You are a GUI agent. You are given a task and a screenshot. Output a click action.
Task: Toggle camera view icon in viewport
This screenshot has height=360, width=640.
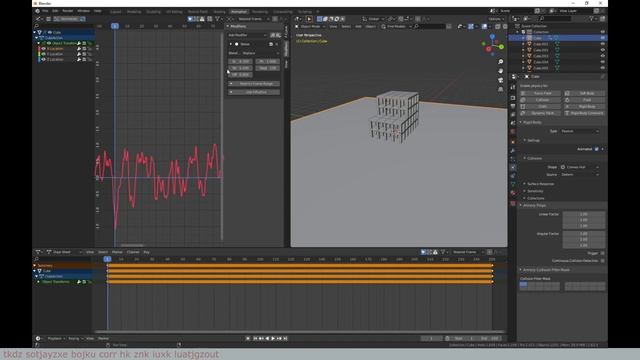pos(500,80)
